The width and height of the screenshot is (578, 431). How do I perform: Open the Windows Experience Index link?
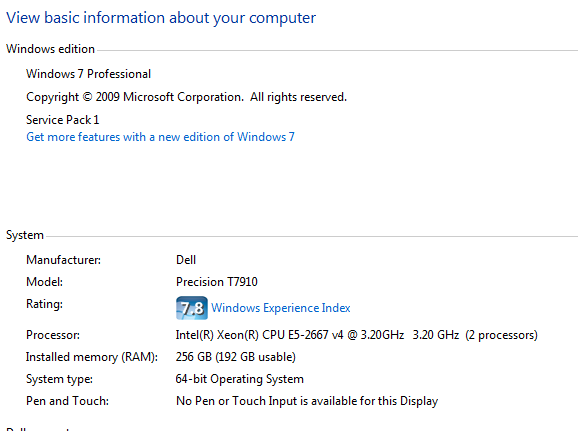pyautogui.click(x=281, y=308)
